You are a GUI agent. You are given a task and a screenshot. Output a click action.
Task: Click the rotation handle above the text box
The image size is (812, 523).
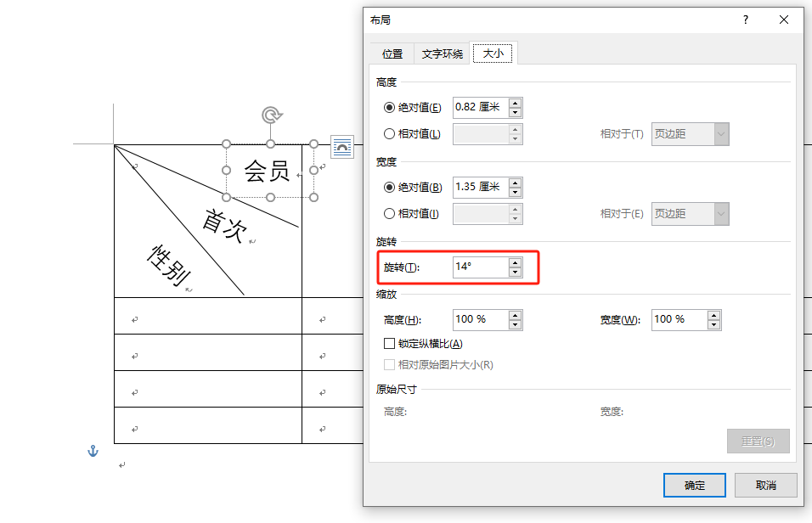pyautogui.click(x=270, y=115)
